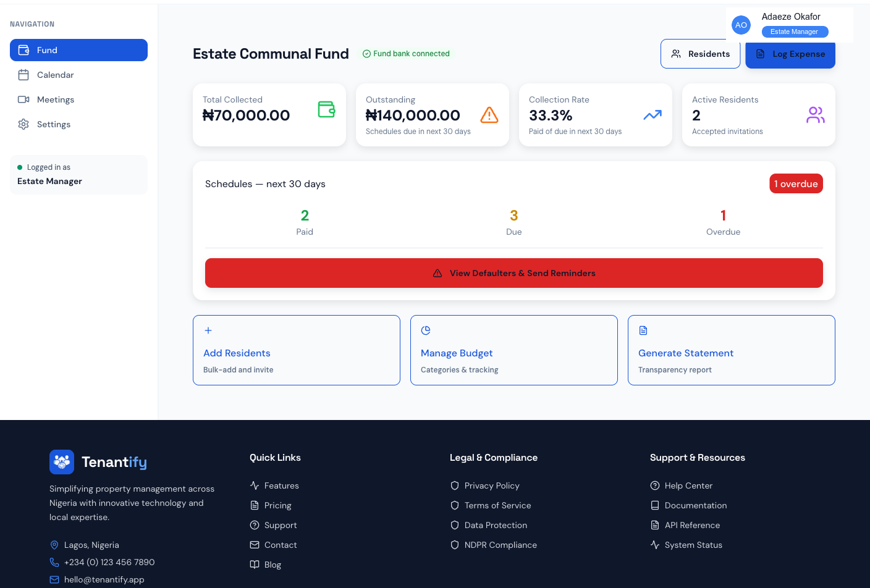Open the Support footer link
Image resolution: width=870 pixels, height=588 pixels.
[281, 525]
